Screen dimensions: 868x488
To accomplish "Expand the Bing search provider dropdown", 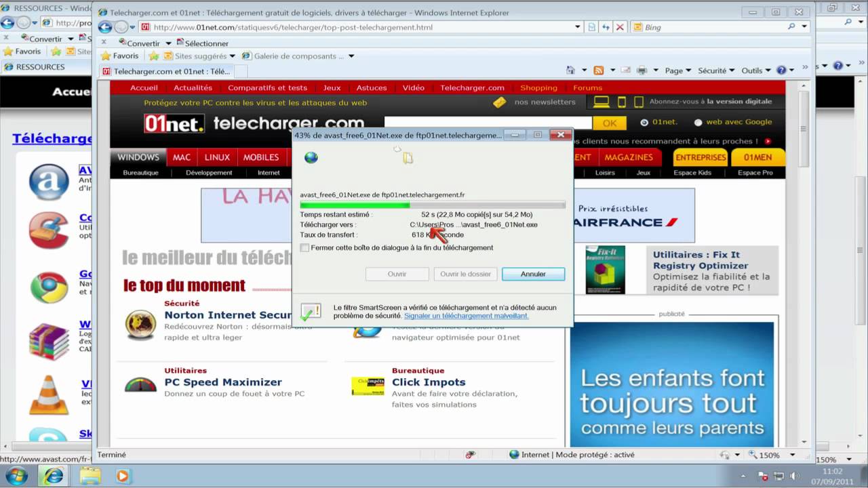I will click(x=805, y=27).
